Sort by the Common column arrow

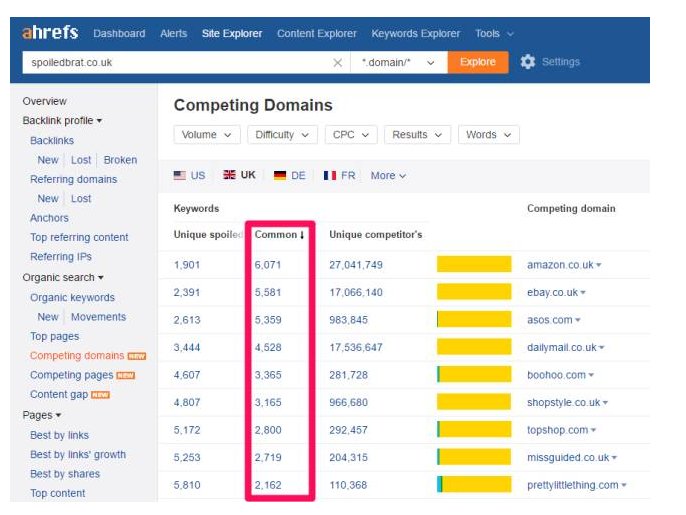pyautogui.click(x=302, y=235)
